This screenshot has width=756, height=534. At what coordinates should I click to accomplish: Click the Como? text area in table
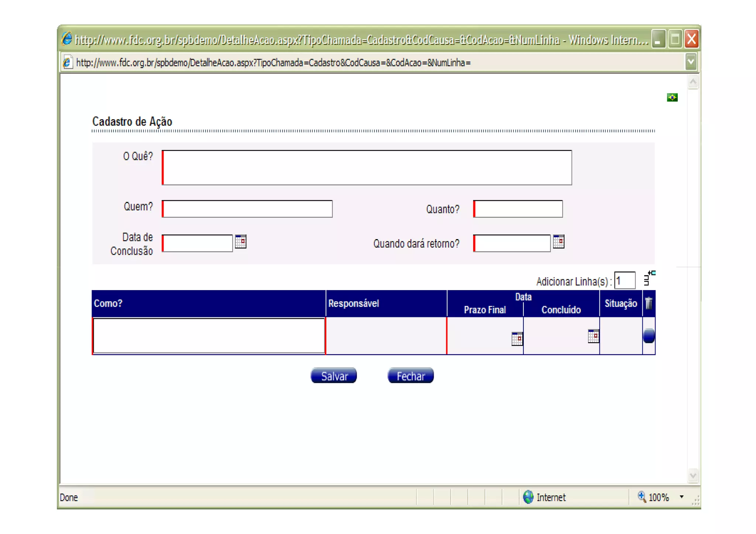[x=209, y=336]
